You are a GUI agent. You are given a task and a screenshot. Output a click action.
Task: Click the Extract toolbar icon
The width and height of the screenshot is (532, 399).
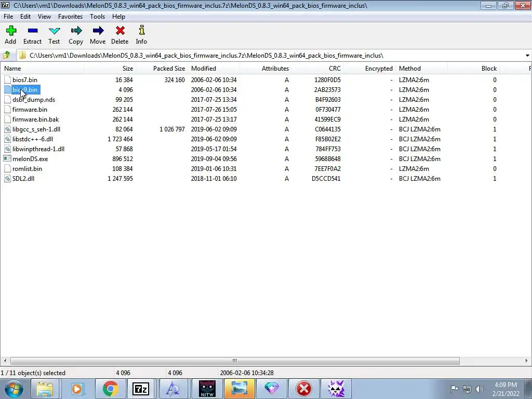click(33, 31)
